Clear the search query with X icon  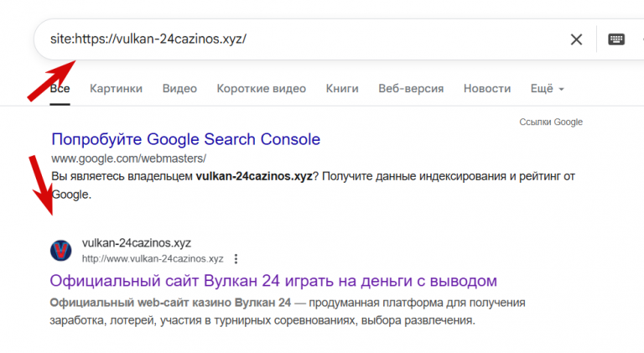pos(576,39)
